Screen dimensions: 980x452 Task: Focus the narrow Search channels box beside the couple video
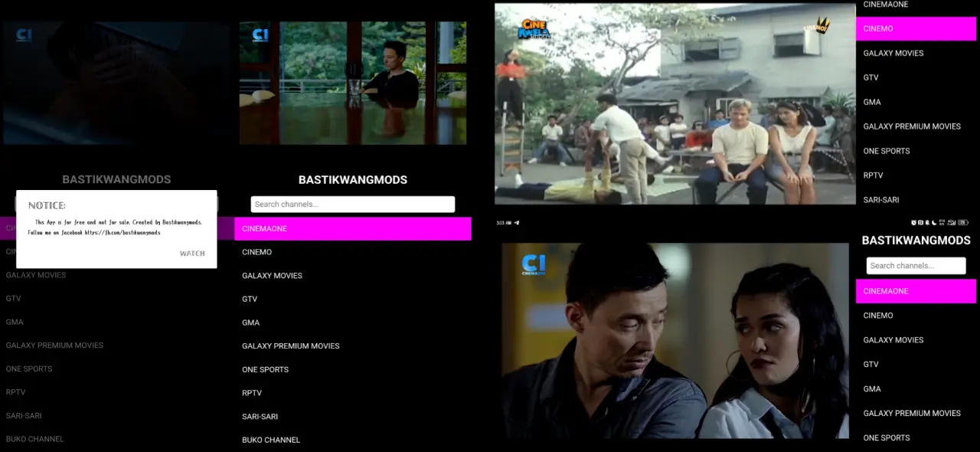pos(916,266)
